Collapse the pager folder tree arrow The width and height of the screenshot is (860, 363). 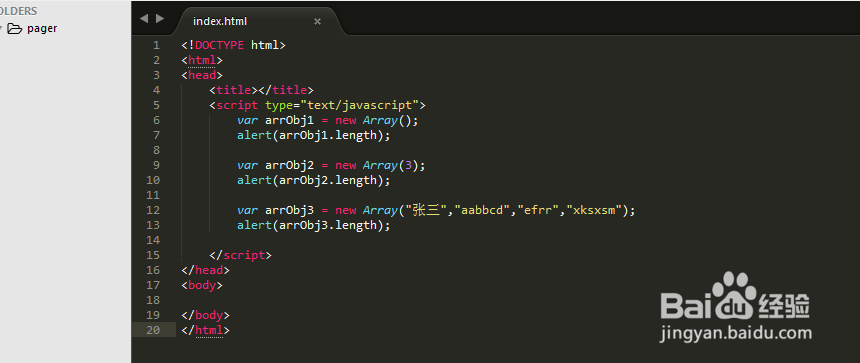(x=2, y=29)
